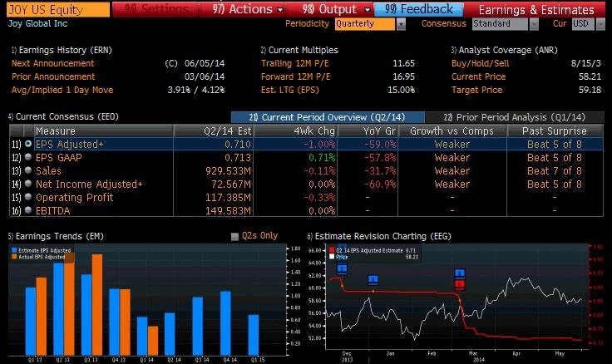
Task: Click the 3.91% / 4.12% move value
Action: pos(196,90)
